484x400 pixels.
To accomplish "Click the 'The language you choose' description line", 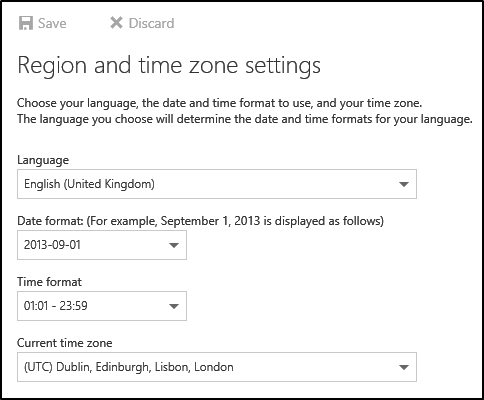I will (x=245, y=119).
